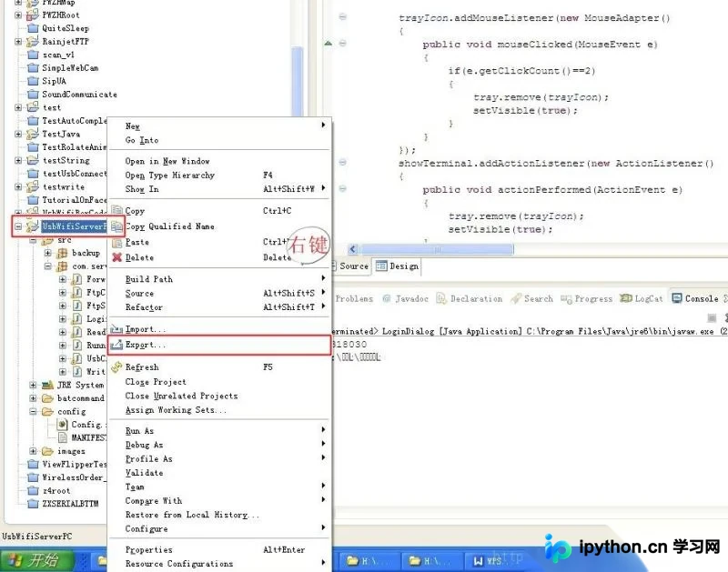Image resolution: width=728 pixels, height=572 pixels.
Task: Open the Javadoc view tab
Action: pyautogui.click(x=405, y=299)
